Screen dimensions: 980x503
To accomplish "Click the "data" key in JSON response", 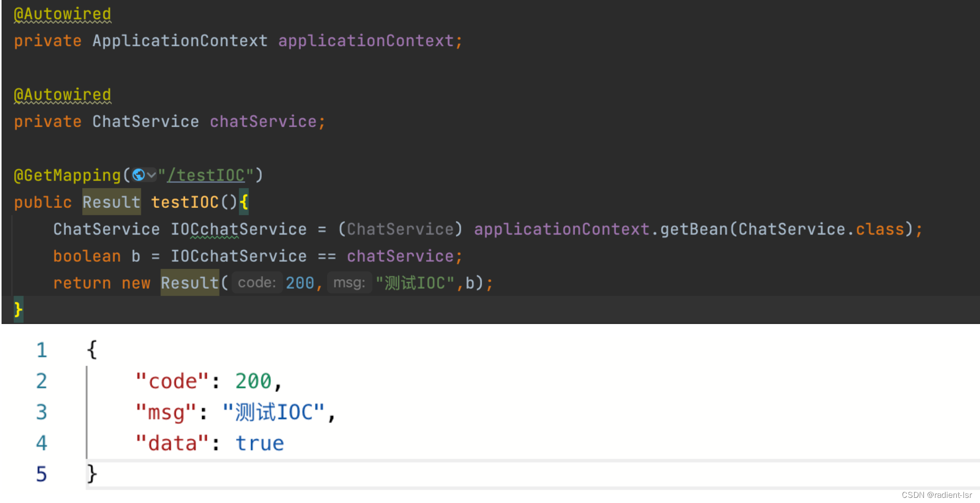I will coord(172,443).
